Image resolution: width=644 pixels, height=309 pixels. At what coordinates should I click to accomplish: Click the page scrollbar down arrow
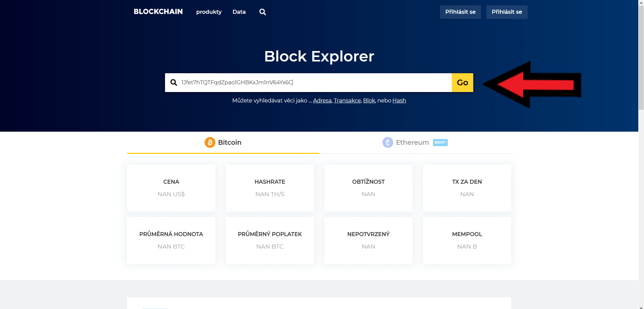641,306
